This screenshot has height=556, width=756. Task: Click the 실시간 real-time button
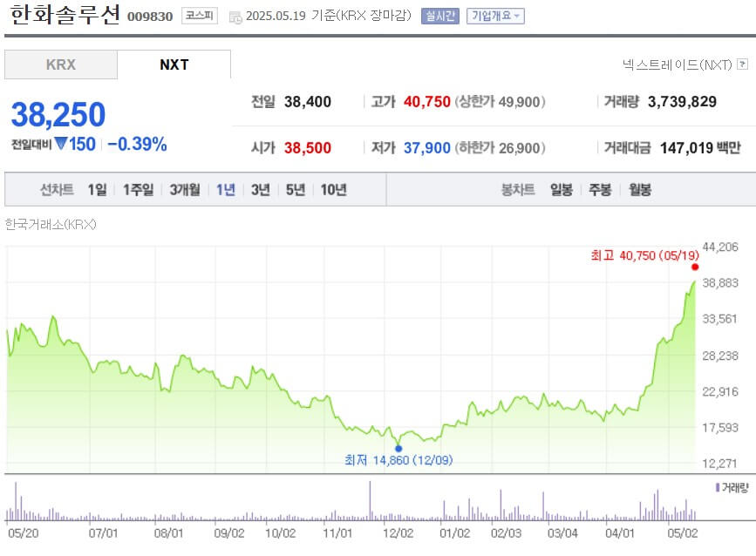440,16
